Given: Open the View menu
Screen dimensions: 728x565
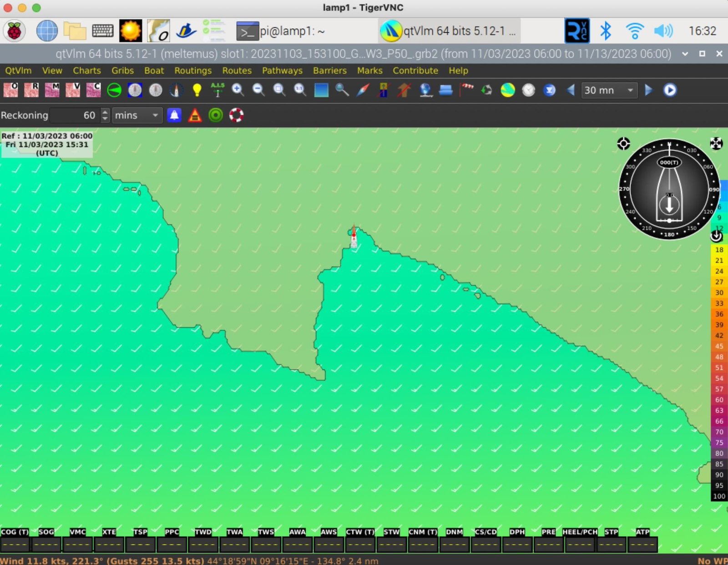Looking at the screenshot, I should (x=52, y=71).
